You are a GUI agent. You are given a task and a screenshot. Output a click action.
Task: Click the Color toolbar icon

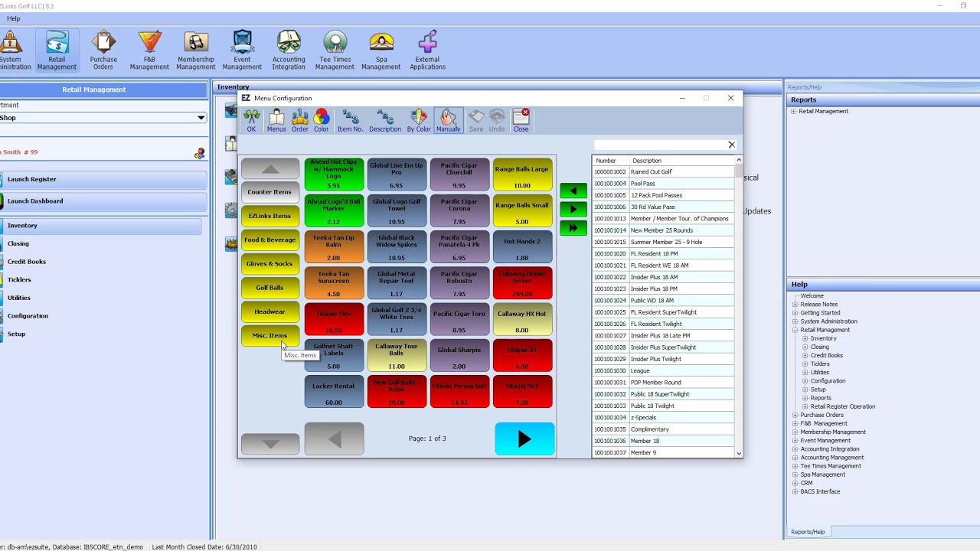pyautogui.click(x=321, y=121)
